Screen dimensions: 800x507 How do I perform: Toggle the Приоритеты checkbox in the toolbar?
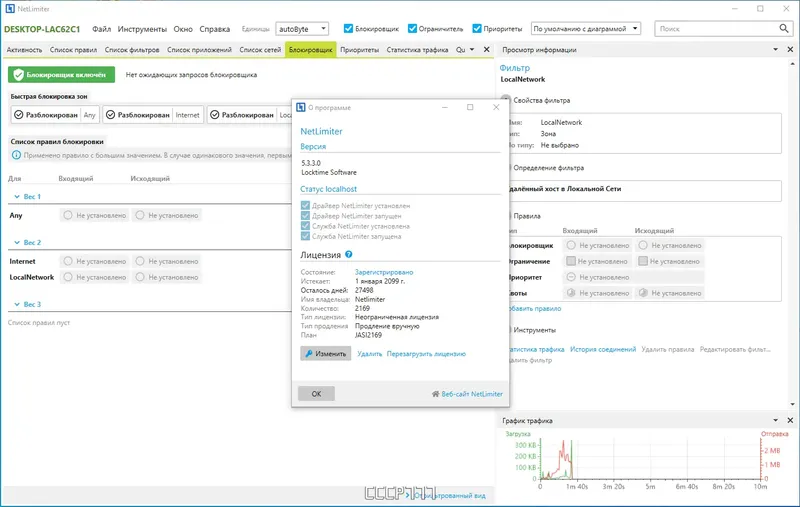477,29
